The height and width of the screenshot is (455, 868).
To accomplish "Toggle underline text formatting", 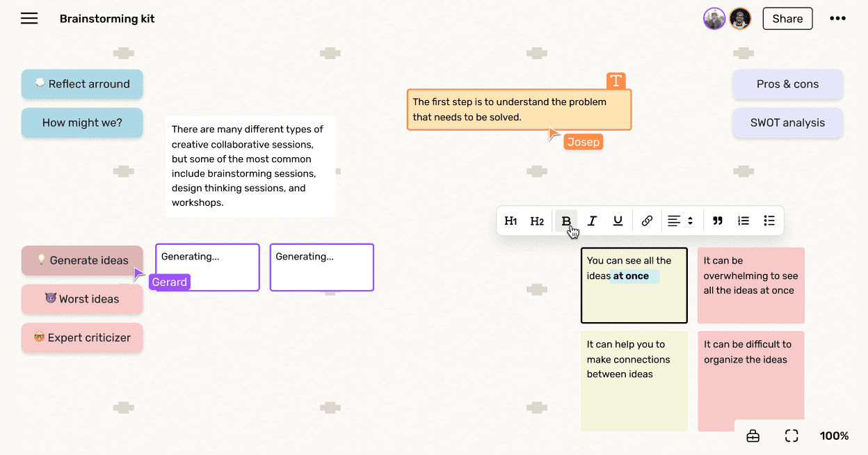I will coord(618,221).
